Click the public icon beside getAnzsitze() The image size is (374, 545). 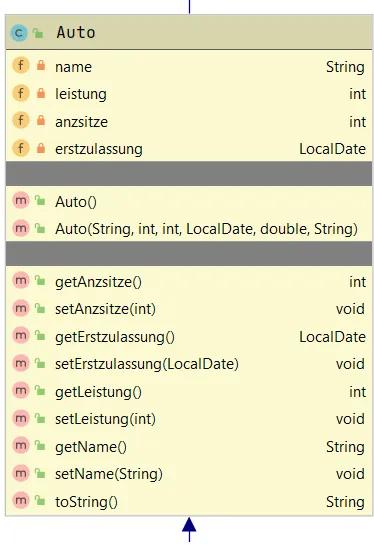click(40, 281)
